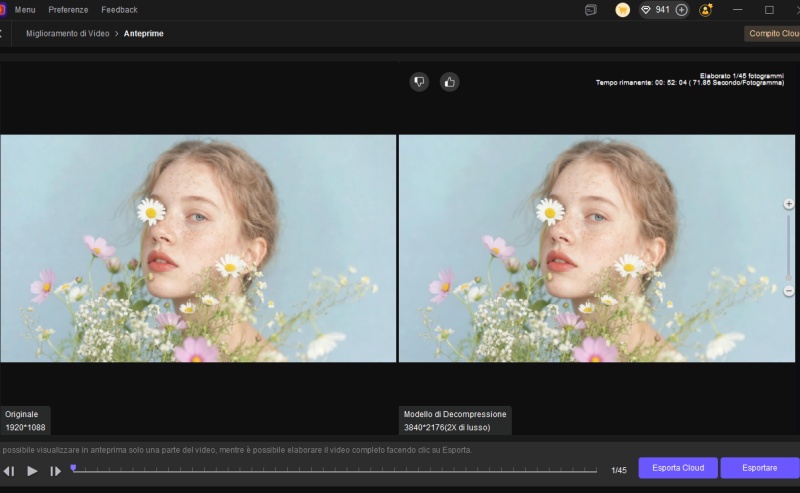Click the thumbs down feedback icon

tap(419, 82)
